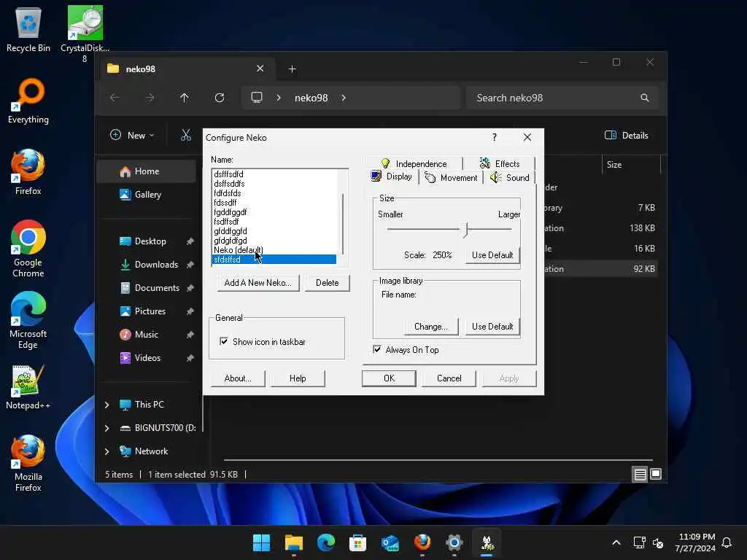Select 'Neko (default)' in the name list
The width and height of the screenshot is (747, 560).
239,250
